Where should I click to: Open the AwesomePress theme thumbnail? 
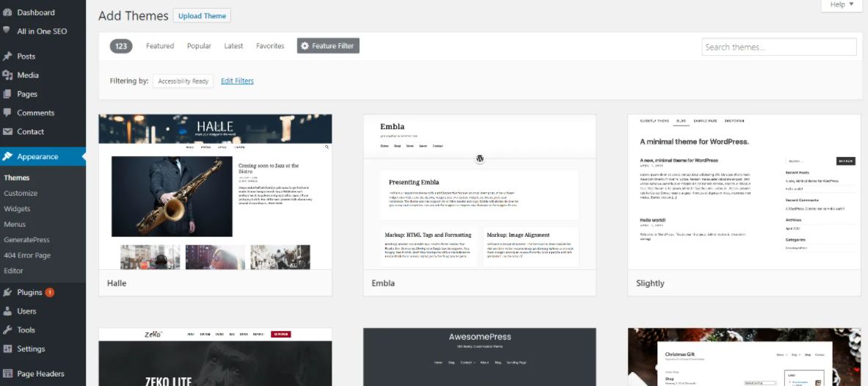point(479,357)
